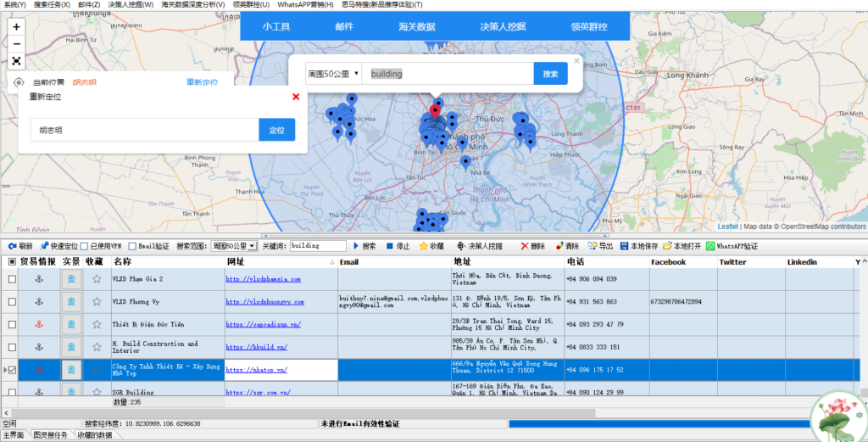The image size is (868, 442).
Task: Click street view icon for SGR Building
Action: click(x=72, y=392)
